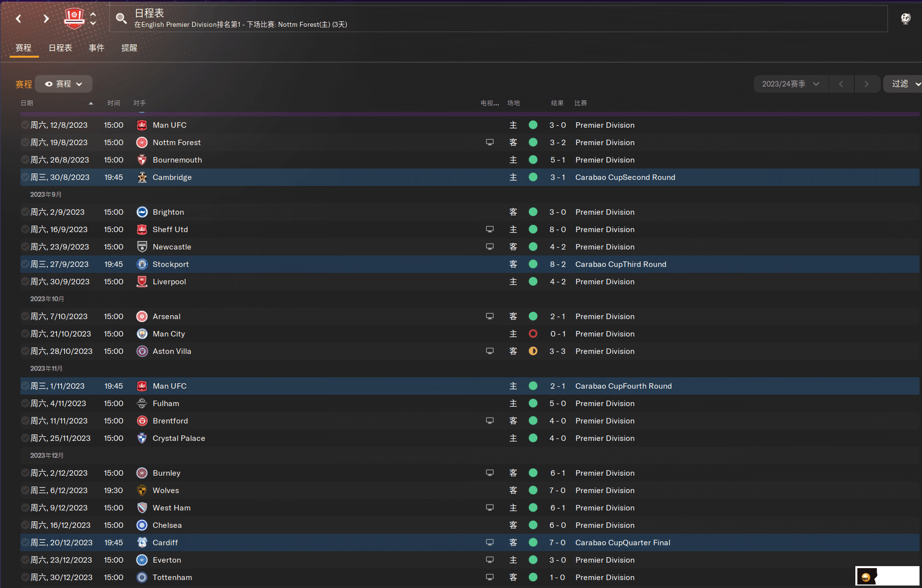Click the Brentford club badge
Viewport: 922px width, 588px height.
pyautogui.click(x=142, y=421)
